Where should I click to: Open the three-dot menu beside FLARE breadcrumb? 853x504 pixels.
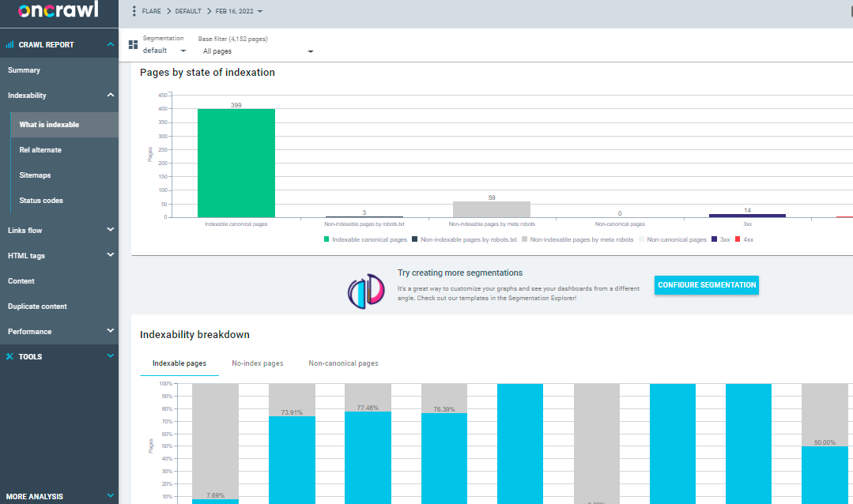134,11
